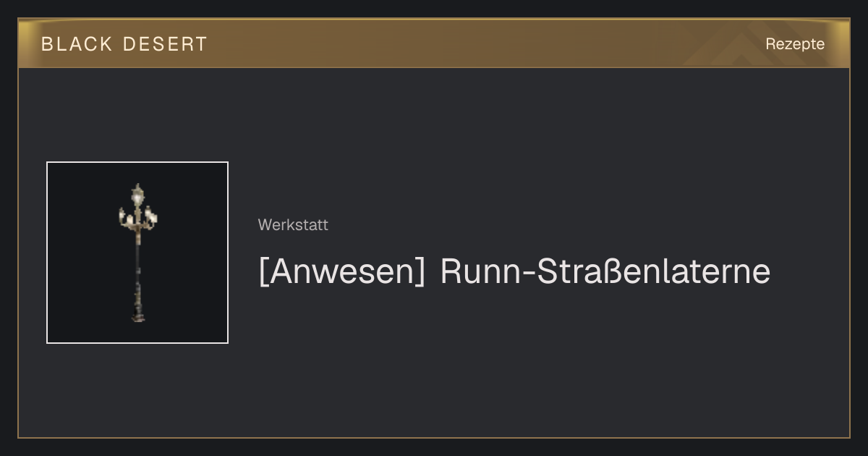Click the Runn-Straßenlaterne item name
Viewport: 868px width, 456px height.
(605, 271)
